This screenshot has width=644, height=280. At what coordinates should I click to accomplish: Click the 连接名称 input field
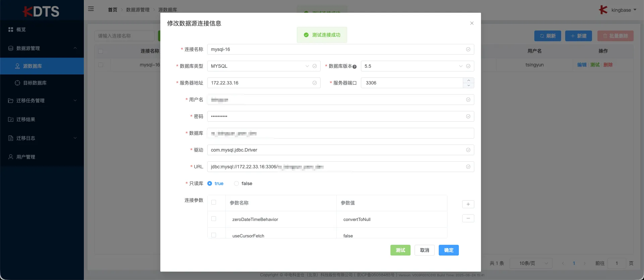[x=340, y=49]
